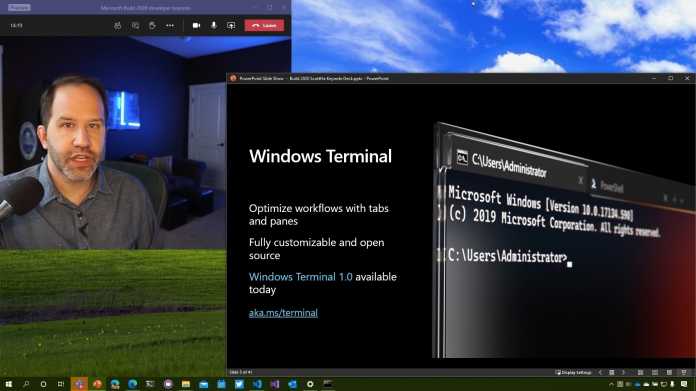Advance to the next slide using the status bar arrow

[623, 373]
